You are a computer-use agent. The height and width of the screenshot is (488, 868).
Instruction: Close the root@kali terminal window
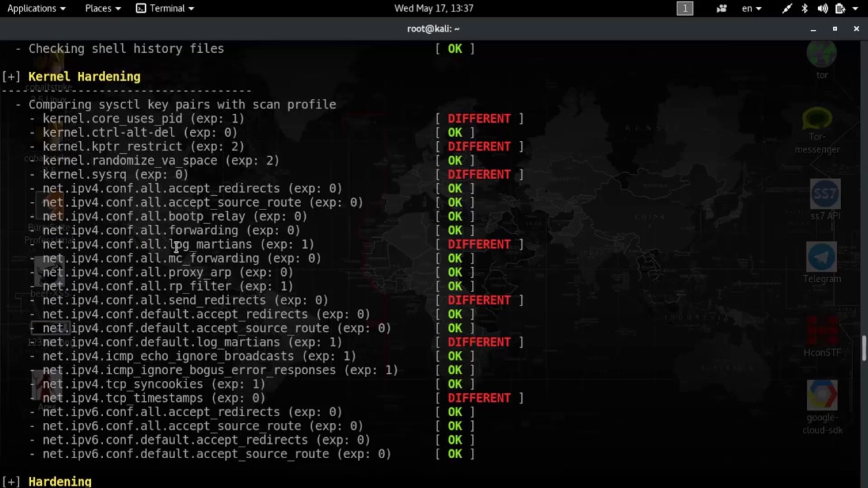856,28
